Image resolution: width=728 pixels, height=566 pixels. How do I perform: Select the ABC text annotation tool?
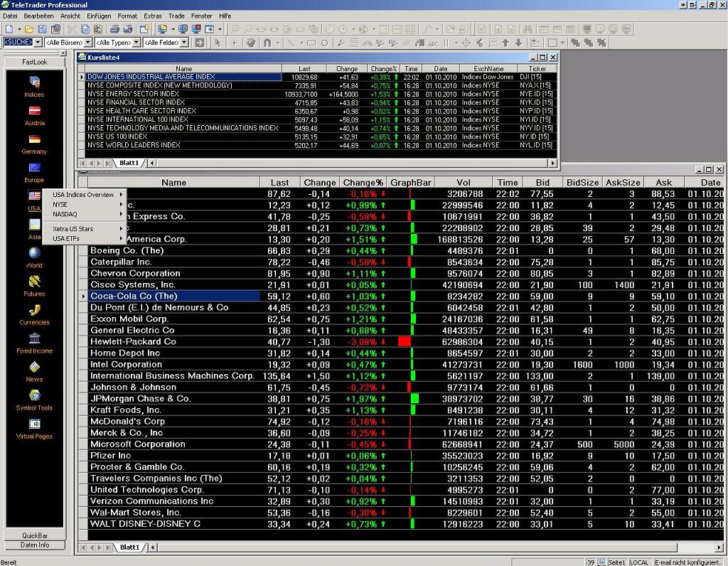[433, 43]
